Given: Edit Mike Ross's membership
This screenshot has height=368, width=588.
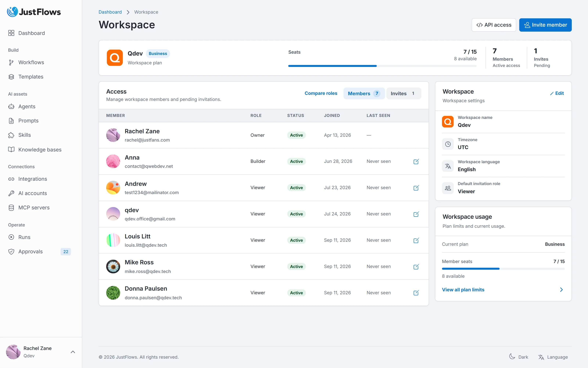Looking at the screenshot, I should [x=416, y=267].
